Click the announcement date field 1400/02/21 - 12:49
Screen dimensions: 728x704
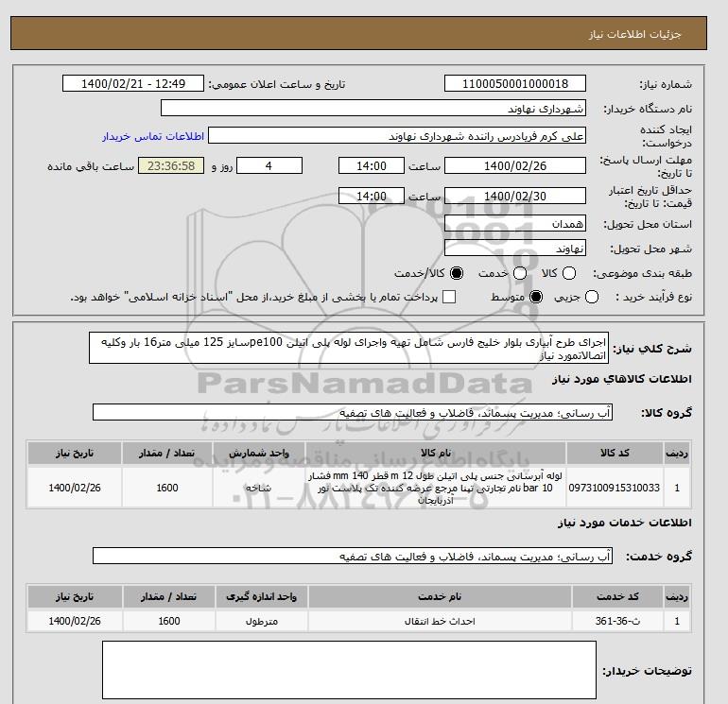[133, 83]
